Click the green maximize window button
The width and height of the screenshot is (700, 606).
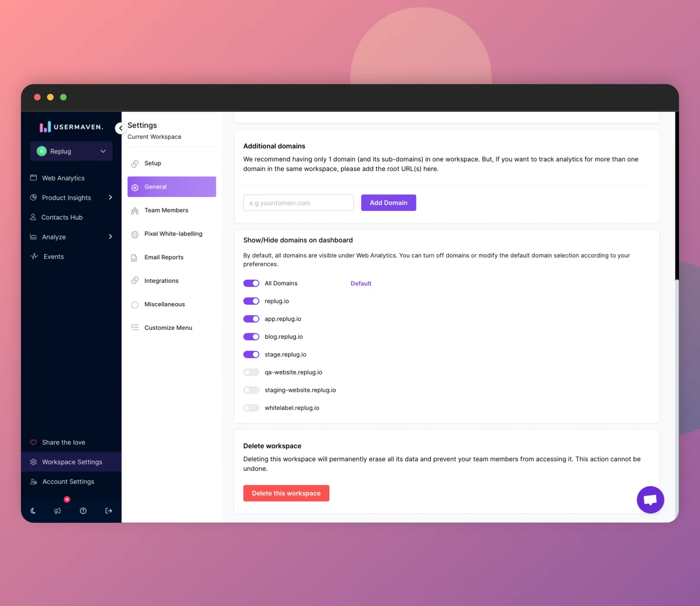pos(63,97)
